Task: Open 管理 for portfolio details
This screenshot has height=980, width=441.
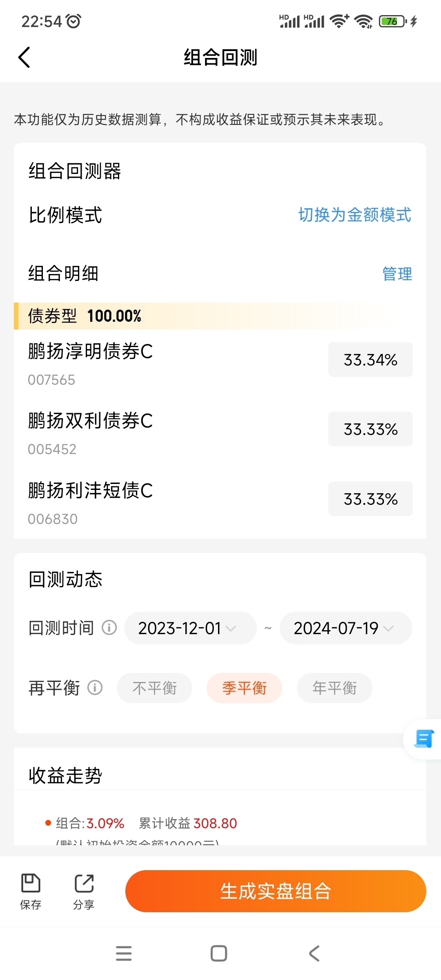Action: (397, 274)
